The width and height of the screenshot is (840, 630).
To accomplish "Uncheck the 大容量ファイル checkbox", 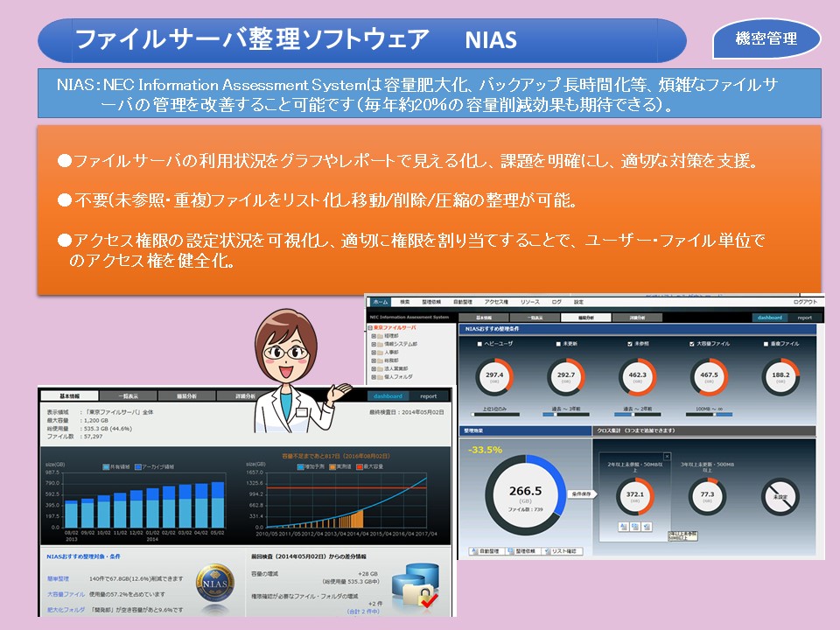I will click(692, 344).
